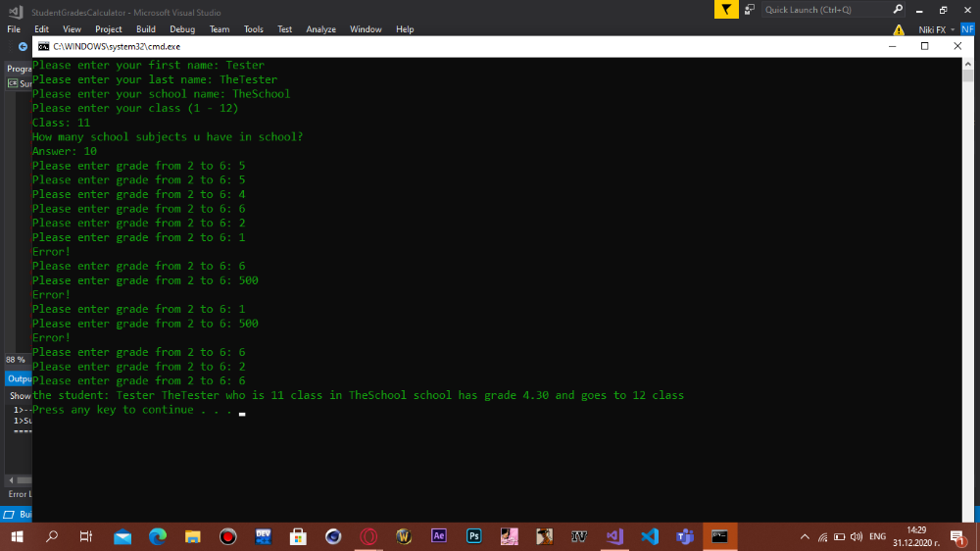The height and width of the screenshot is (551, 980).
Task: Open Visual Studio Code from the taskbar
Action: (x=650, y=536)
